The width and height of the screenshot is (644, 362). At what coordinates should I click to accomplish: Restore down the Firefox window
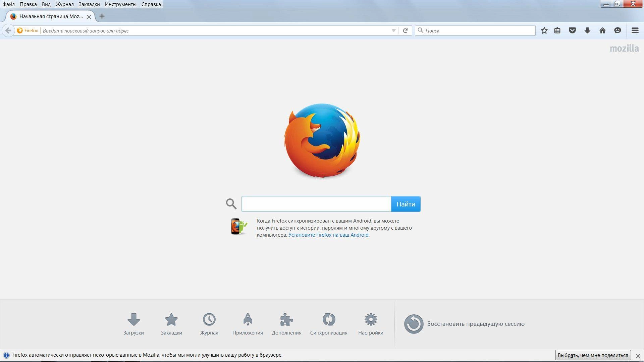coord(617,4)
